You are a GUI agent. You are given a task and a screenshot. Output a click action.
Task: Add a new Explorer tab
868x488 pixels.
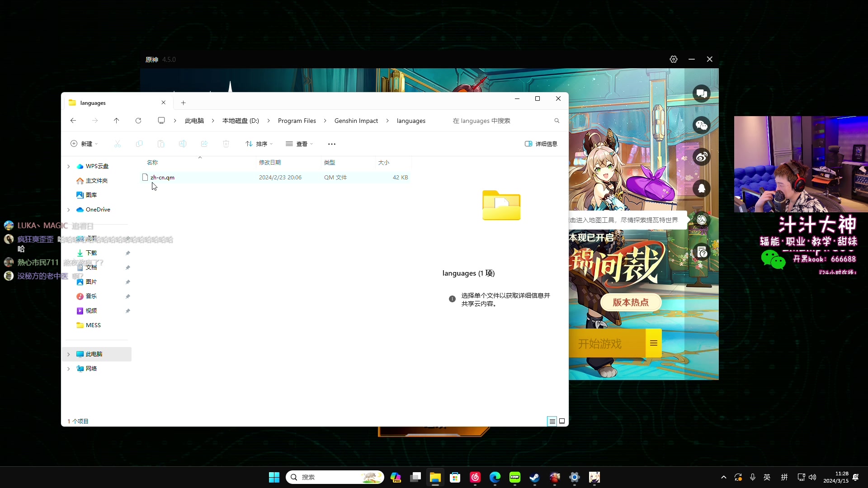[183, 103]
